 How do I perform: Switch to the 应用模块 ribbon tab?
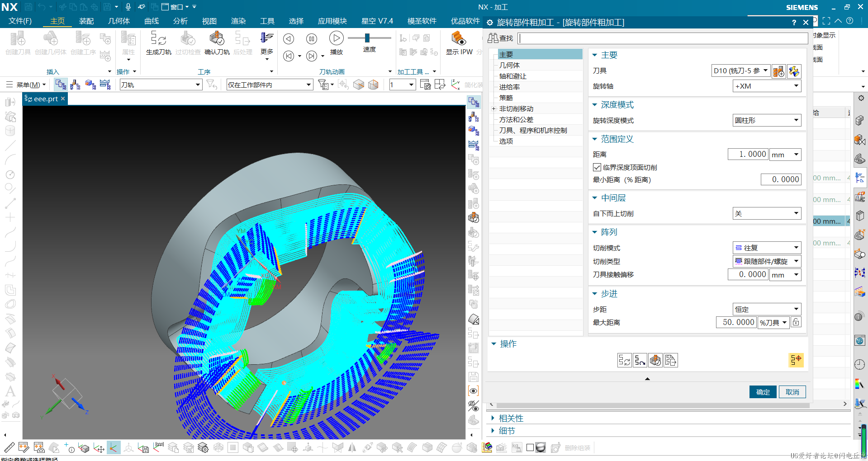coord(332,21)
